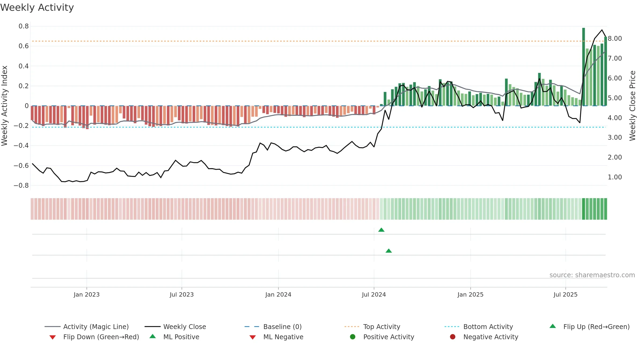Click the 1.00 price axis tick

click(x=615, y=177)
